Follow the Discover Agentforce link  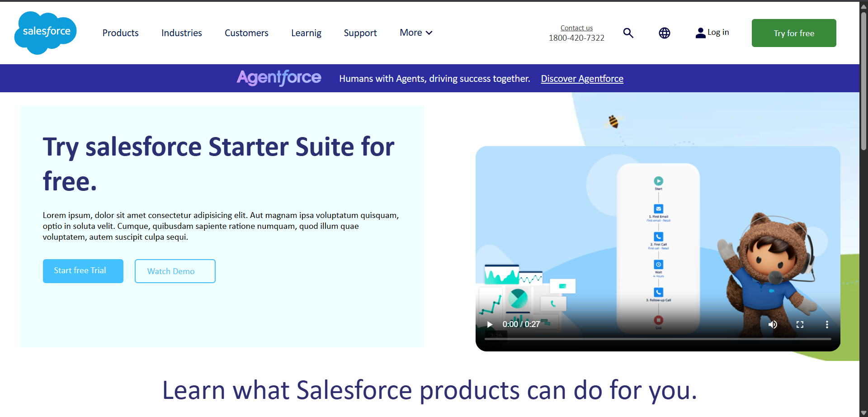click(582, 79)
